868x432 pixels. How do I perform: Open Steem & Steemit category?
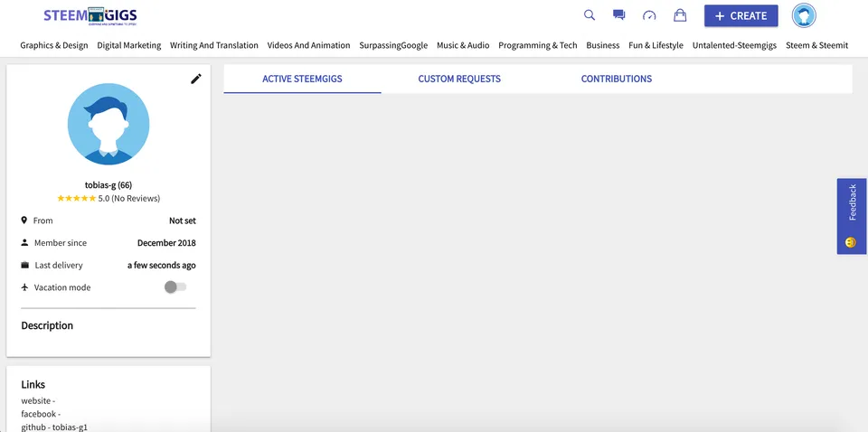click(817, 45)
